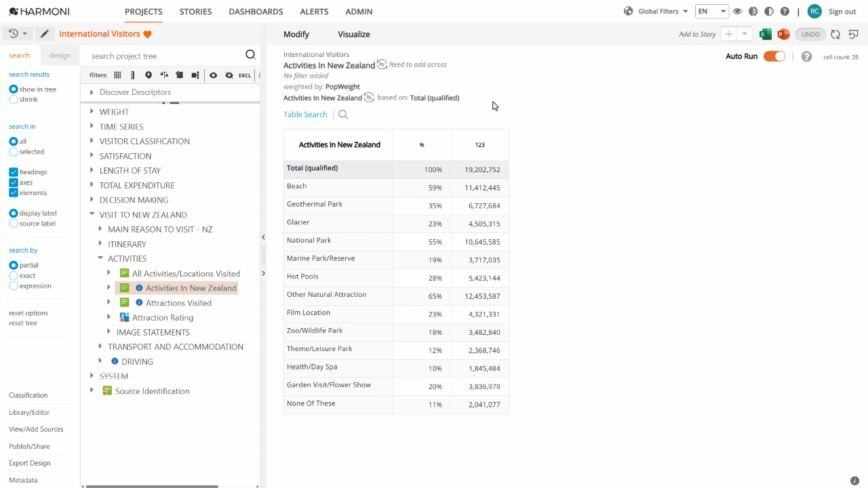The height and width of the screenshot is (488, 868).
Task: Click the 'by' add-across icon
Action: tap(382, 64)
